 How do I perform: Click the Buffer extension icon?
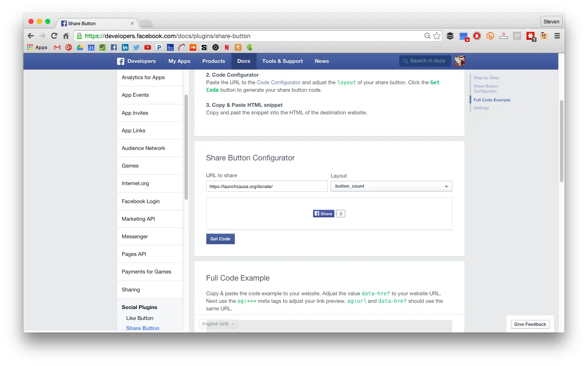pyautogui.click(x=450, y=36)
